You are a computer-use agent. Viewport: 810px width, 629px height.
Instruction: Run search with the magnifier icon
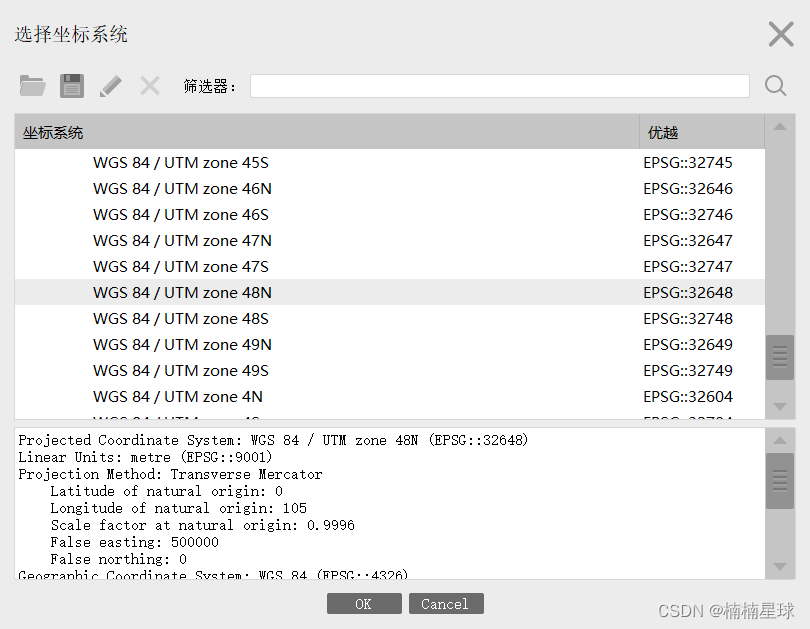click(x=775, y=85)
